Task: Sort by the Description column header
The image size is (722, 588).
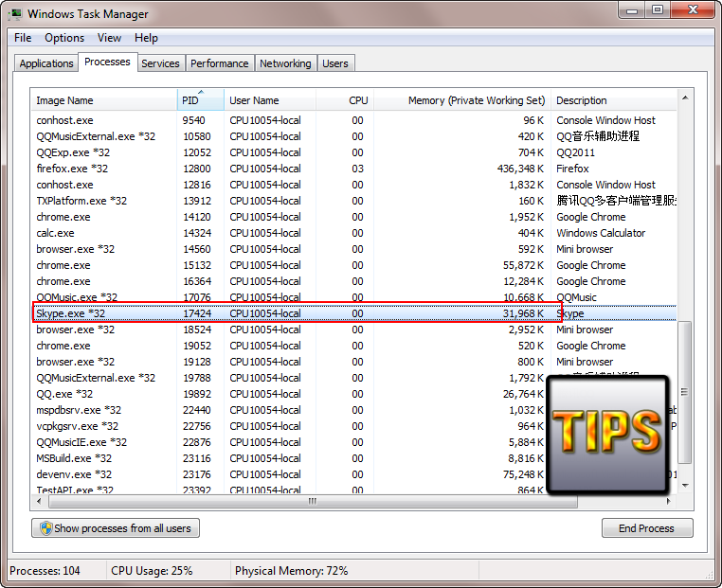Action: [614, 100]
